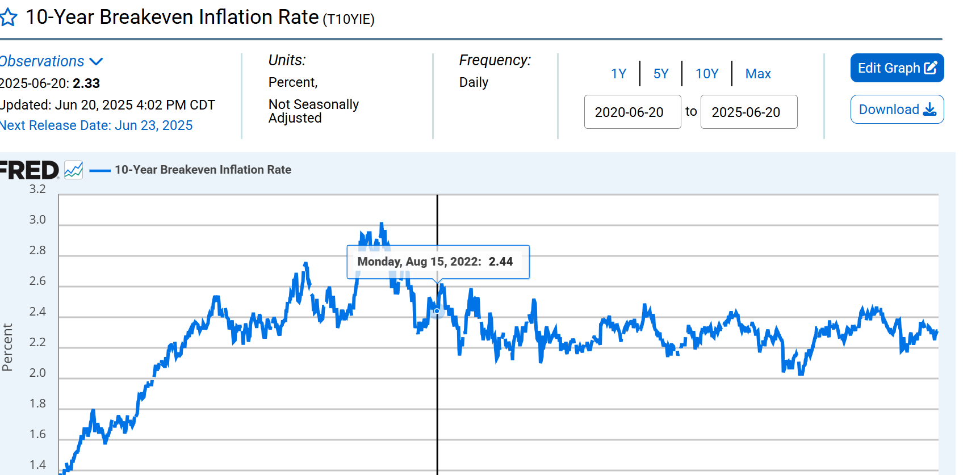Screen dimensions: 980x475
Task: Select the 1Y date range
Action: 618,74
